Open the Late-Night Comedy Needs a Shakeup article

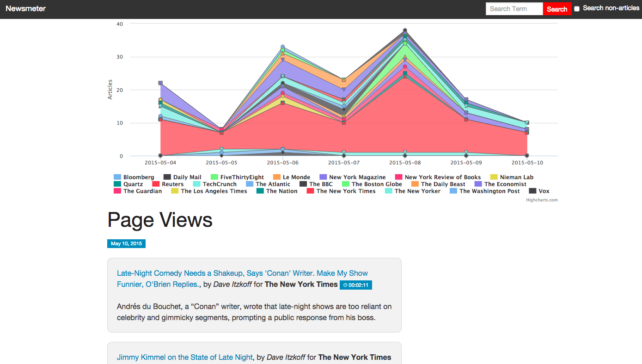pos(242,279)
